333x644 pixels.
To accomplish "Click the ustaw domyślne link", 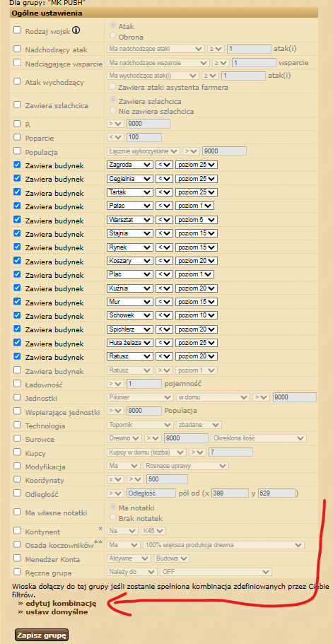I will pos(57,612).
